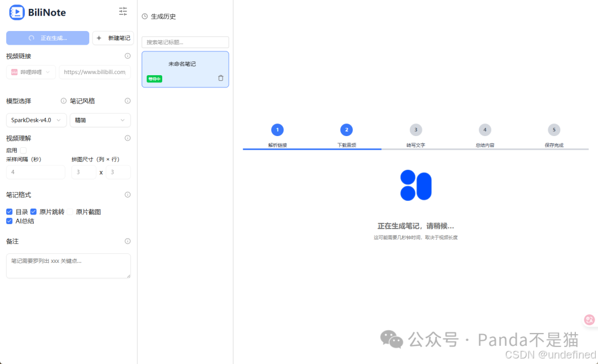Click step 5 保存完成 marker

pos(554,130)
